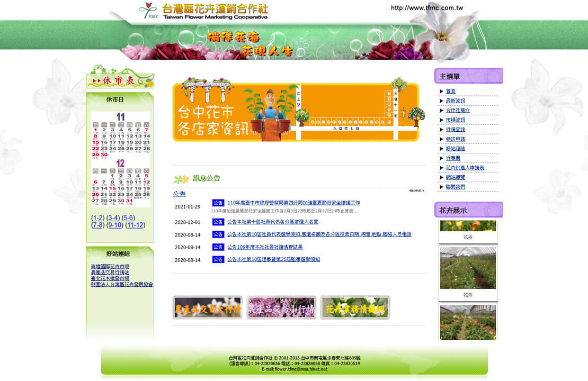
Task: Open the 市場資訊 menu link
Action: (x=455, y=120)
